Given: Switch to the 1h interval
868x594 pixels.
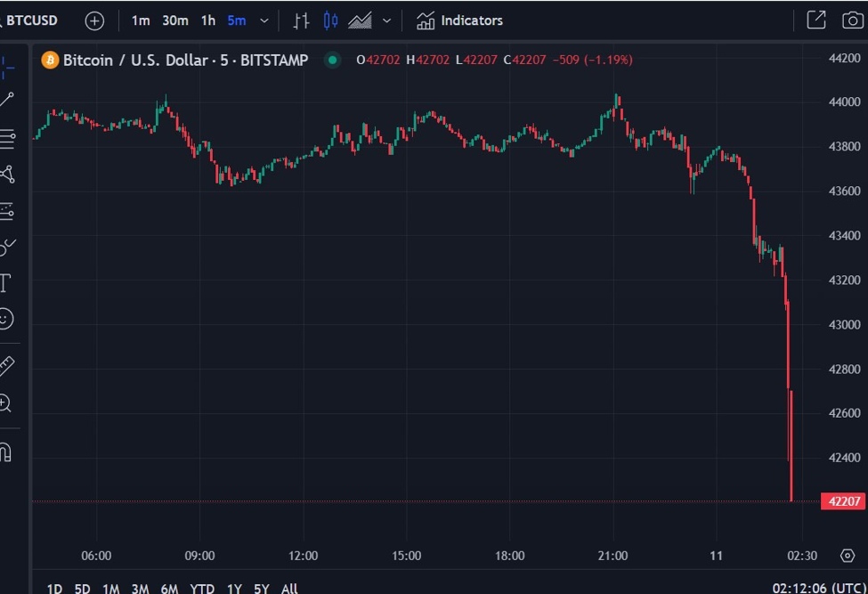Looking at the screenshot, I should point(207,20).
